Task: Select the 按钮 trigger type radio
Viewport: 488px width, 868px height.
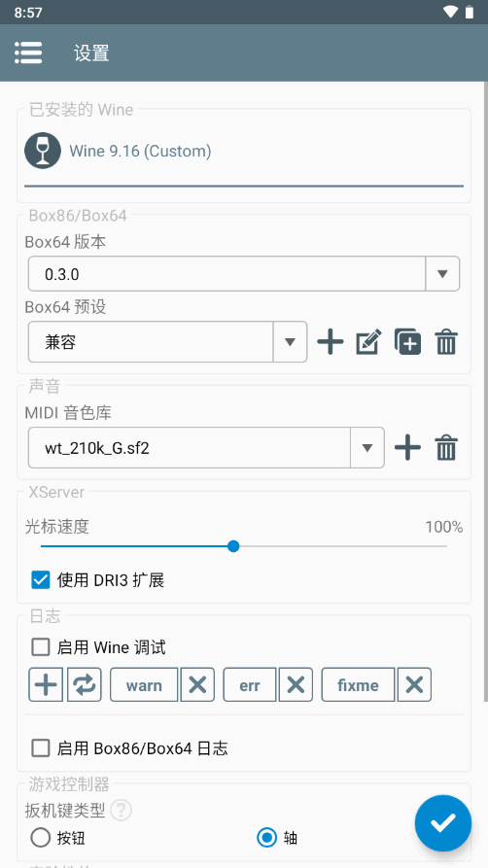Action: (41, 838)
